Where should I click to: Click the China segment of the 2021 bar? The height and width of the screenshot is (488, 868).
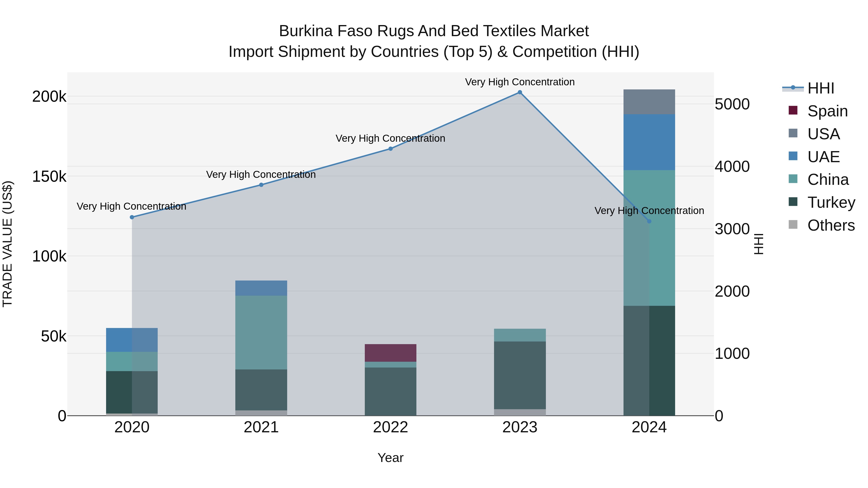coord(261,332)
